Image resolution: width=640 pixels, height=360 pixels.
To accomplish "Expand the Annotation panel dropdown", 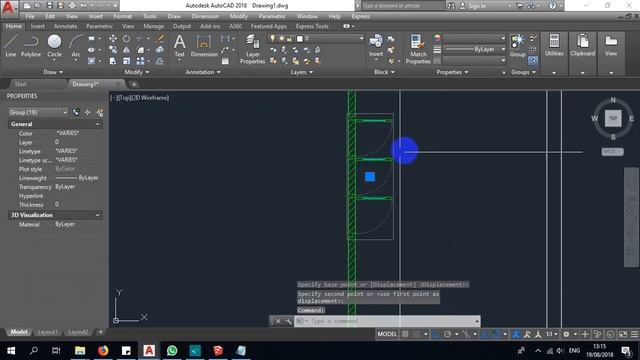I will pyautogui.click(x=203, y=72).
